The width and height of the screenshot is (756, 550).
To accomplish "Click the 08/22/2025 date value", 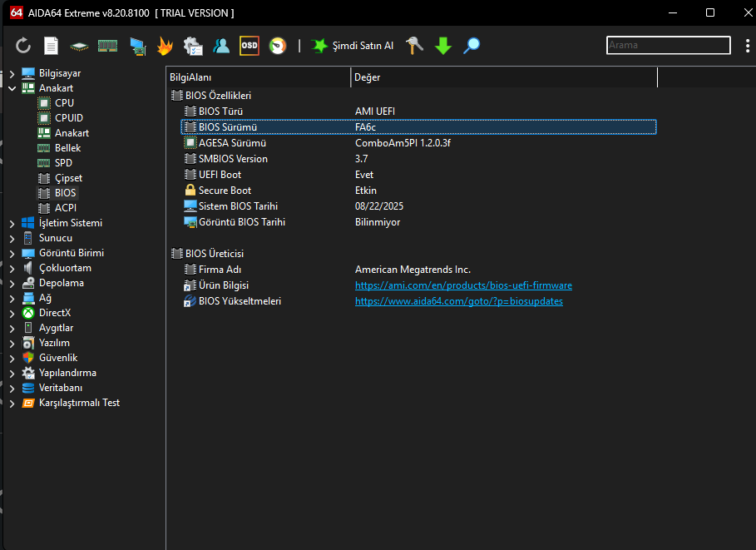I will 379,206.
